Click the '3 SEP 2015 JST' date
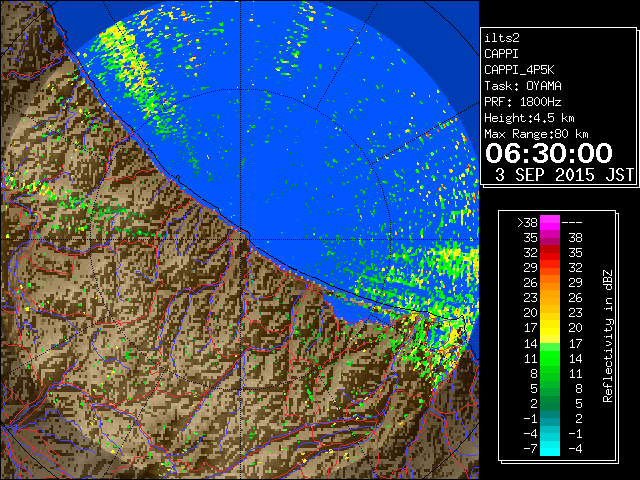Image resolution: width=640 pixels, height=480 pixels. (x=564, y=175)
